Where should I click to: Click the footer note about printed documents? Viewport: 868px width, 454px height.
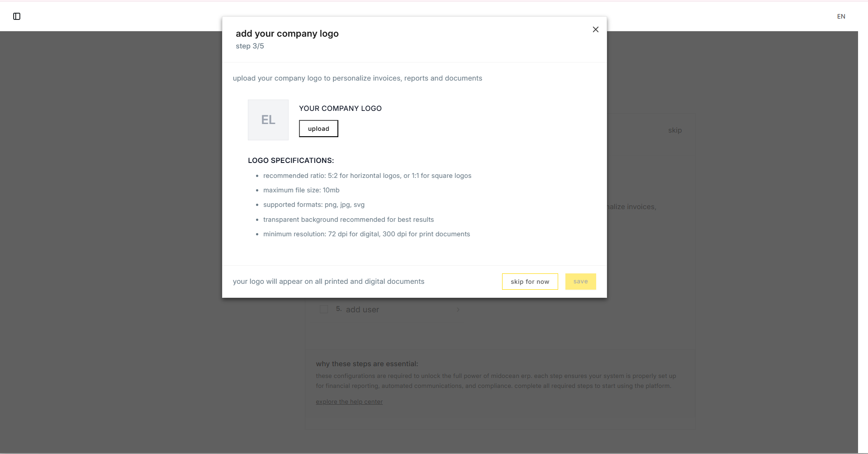(328, 281)
